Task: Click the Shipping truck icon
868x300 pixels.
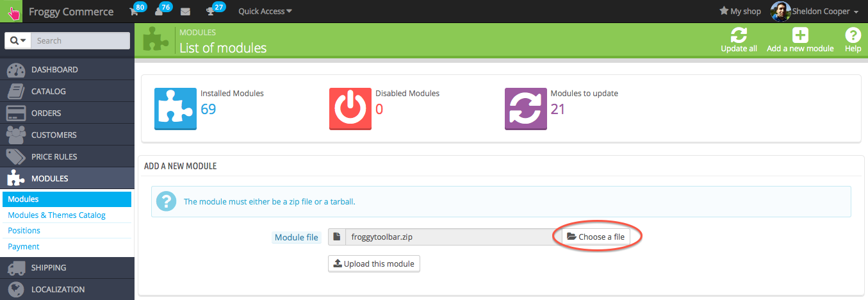Action: (15, 267)
